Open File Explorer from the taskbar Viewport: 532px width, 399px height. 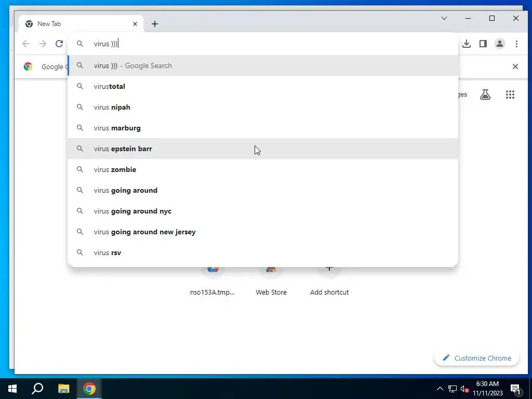[63, 389]
